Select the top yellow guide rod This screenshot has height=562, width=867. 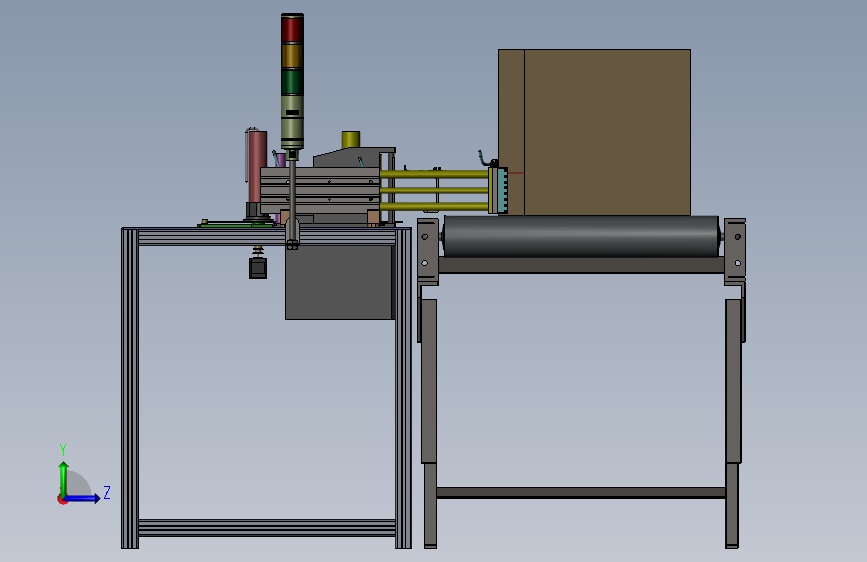tap(434, 174)
